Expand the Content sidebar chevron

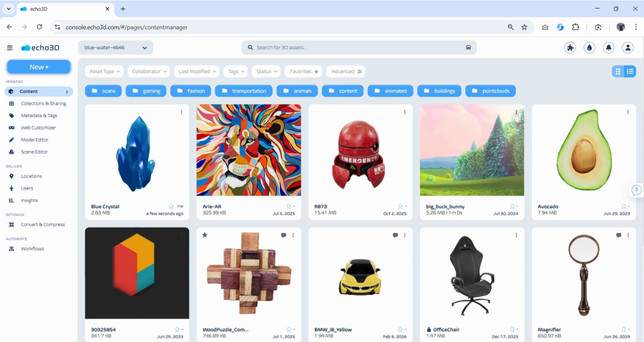point(67,92)
